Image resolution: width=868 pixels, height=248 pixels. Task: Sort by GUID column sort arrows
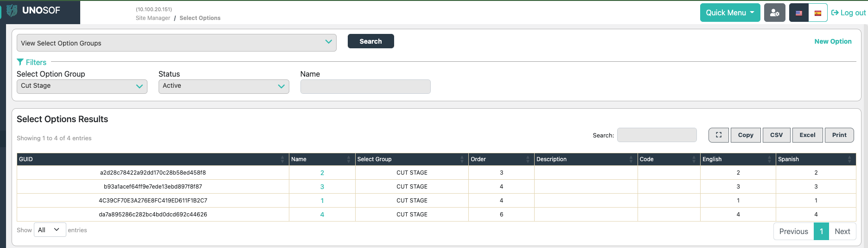click(x=282, y=159)
